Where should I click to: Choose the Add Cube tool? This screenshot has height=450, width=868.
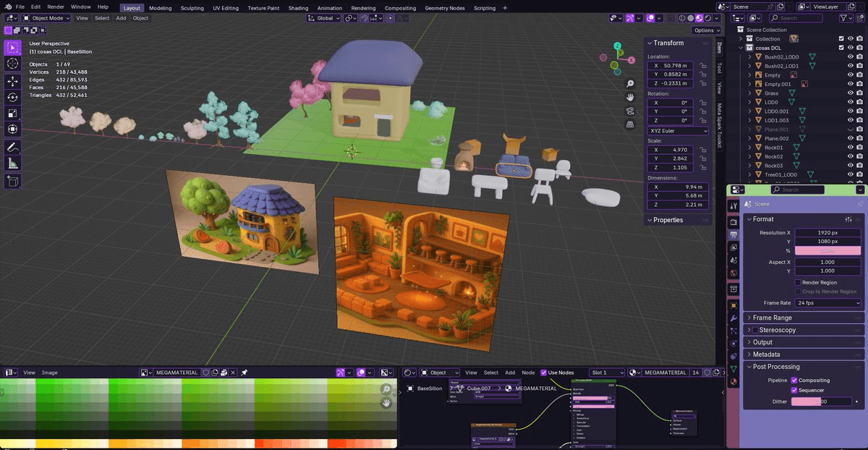tap(13, 181)
